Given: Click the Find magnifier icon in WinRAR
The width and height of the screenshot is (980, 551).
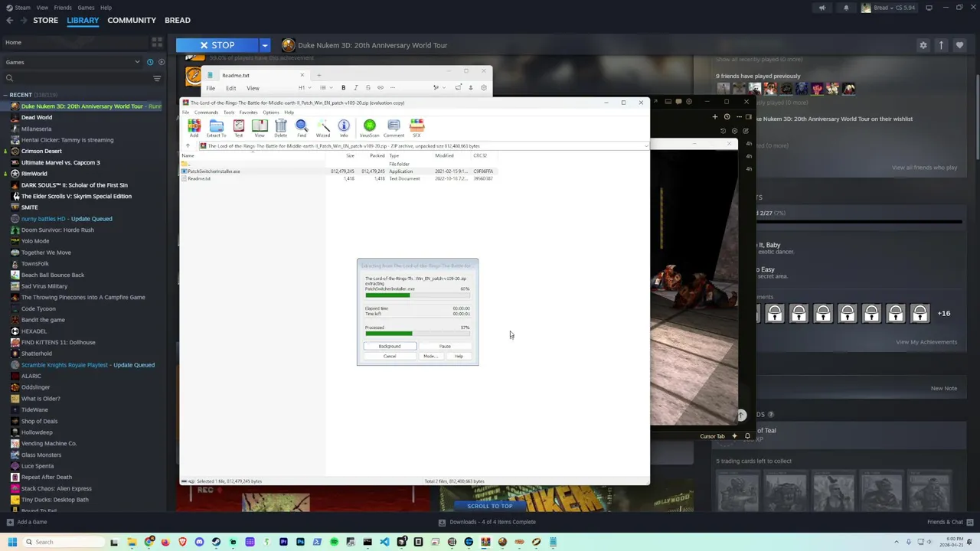Looking at the screenshot, I should [302, 127].
